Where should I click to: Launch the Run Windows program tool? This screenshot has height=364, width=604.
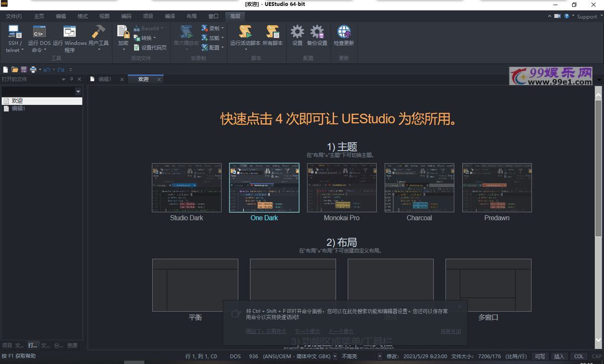[69, 39]
